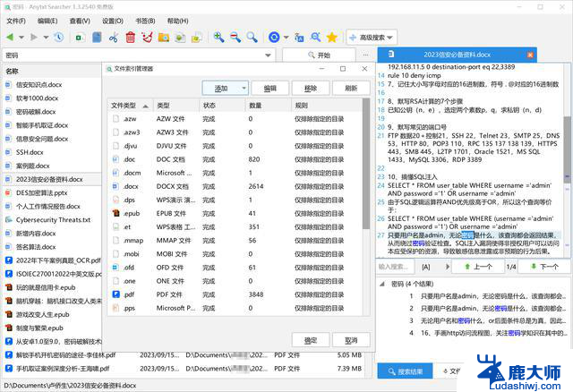This screenshot has height=392, width=573.
Task: Click the 数量 column header
Action: point(269,106)
